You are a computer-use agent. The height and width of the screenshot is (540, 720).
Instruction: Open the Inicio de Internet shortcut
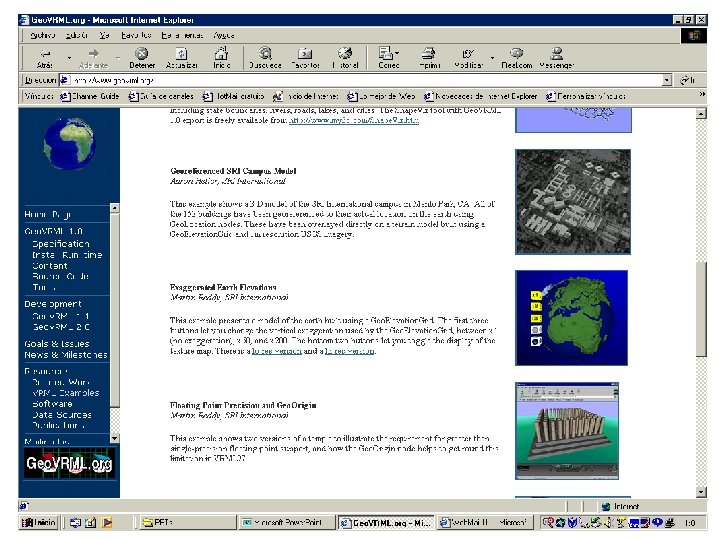[305, 96]
